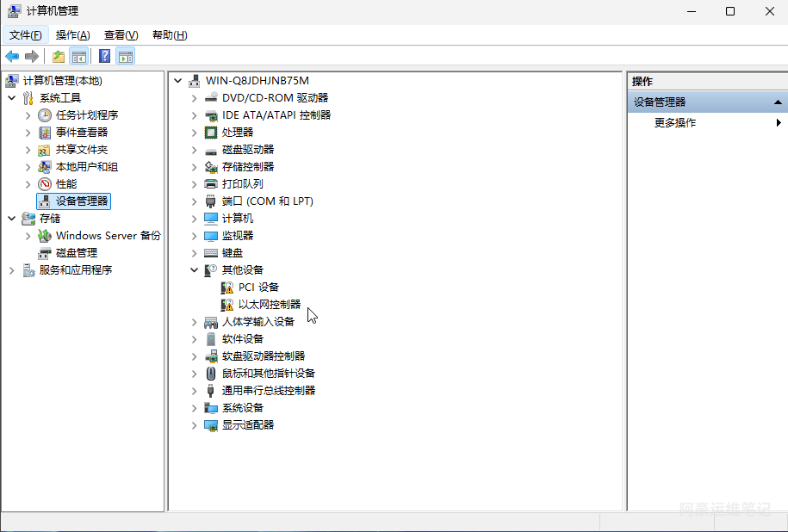Open 更多操作 in the actions pane
788x532 pixels.
pyautogui.click(x=675, y=123)
